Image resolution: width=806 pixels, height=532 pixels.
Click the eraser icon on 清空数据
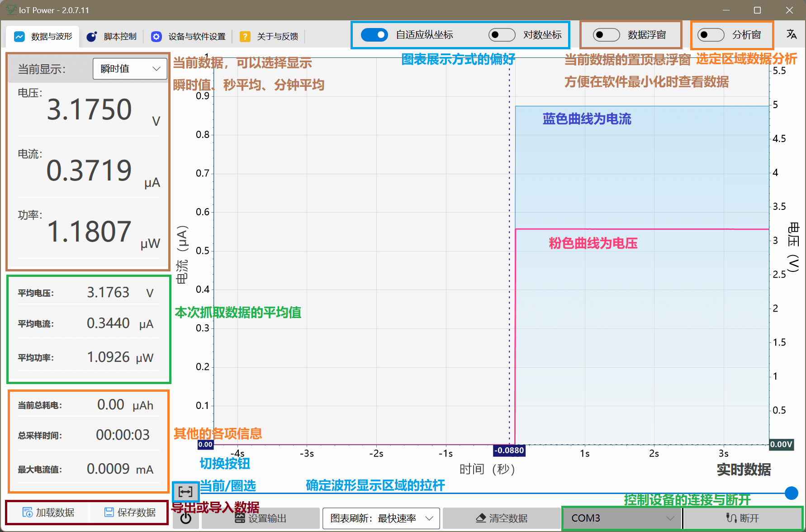pyautogui.click(x=481, y=518)
